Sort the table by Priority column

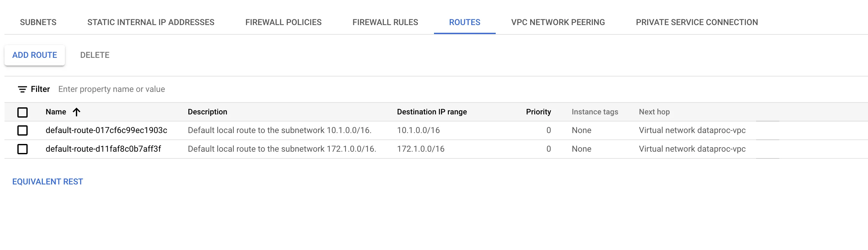538,112
